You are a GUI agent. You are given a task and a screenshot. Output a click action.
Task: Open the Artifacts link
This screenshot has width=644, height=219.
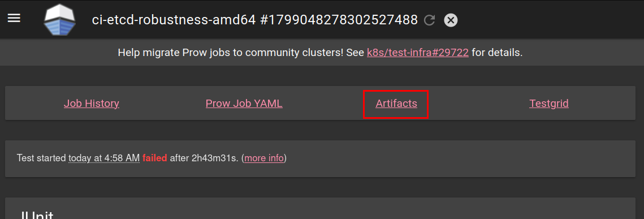point(396,103)
